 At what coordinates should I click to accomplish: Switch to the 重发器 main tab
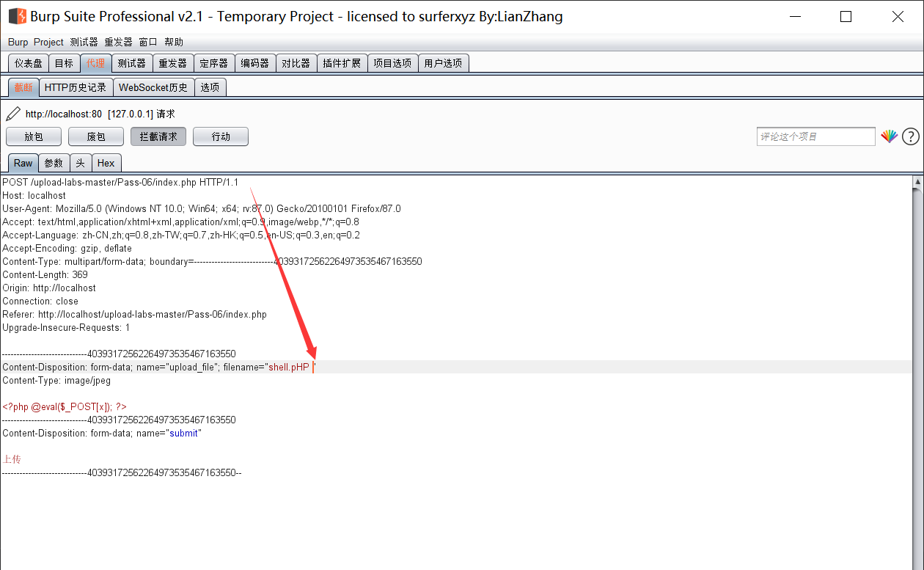pos(173,63)
